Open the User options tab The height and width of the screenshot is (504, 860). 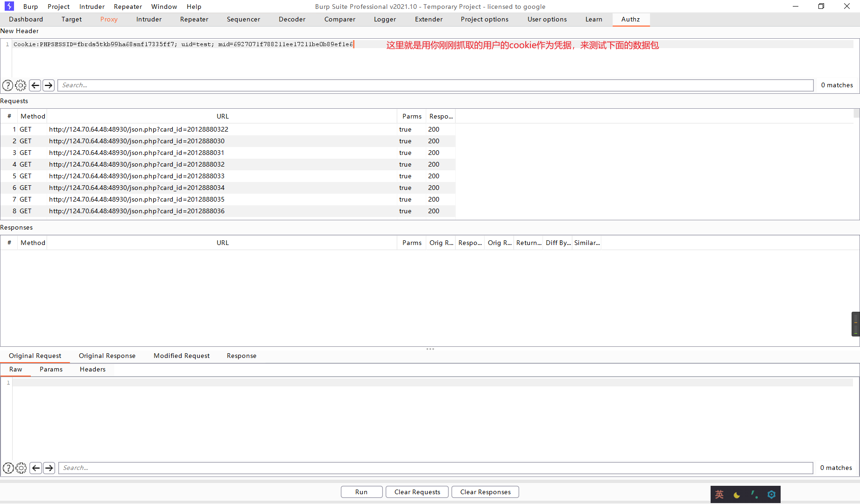coord(547,20)
